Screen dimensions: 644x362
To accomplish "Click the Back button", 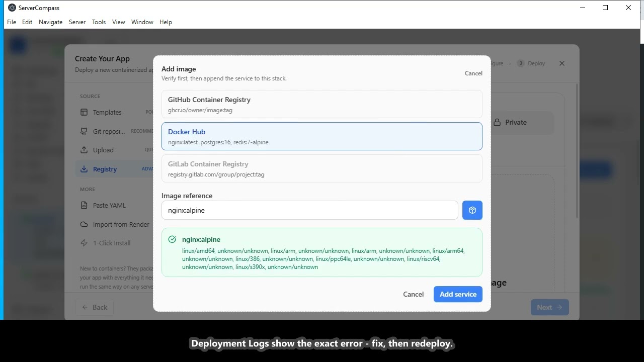I will (95, 307).
